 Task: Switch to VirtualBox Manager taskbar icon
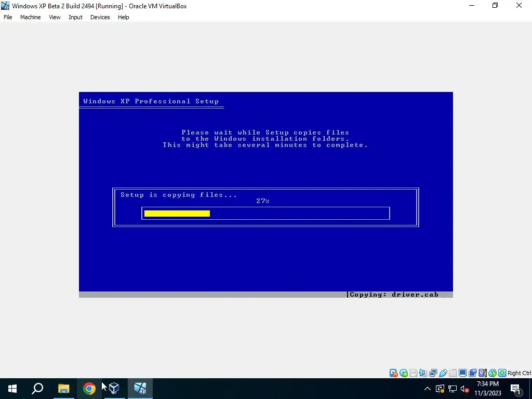coord(114,389)
